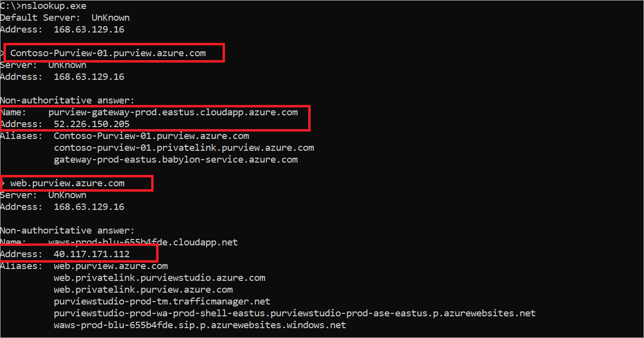Click the "Address:" label before 52.226.150.205

(21, 124)
